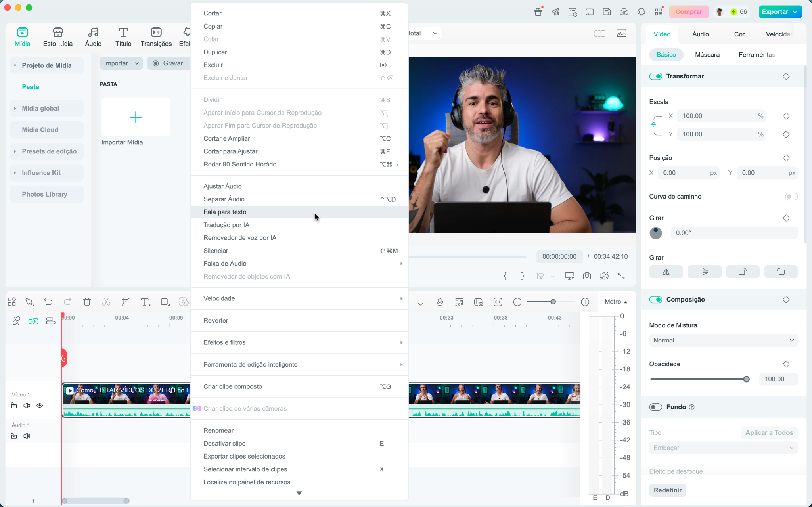This screenshot has width=812, height=507.
Task: Click the undo arrow in timeline toolbar
Action: tap(48, 302)
